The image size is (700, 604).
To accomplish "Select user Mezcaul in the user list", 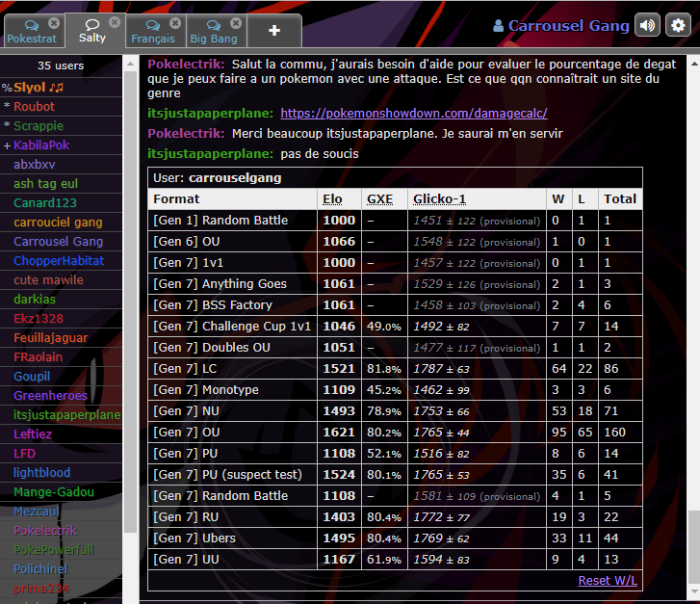I will pos(62,512).
